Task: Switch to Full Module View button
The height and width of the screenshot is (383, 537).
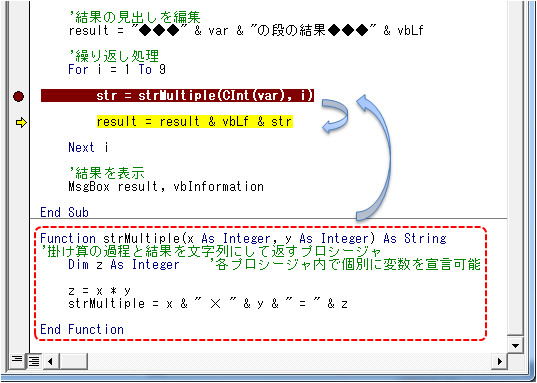Action: click(x=34, y=361)
